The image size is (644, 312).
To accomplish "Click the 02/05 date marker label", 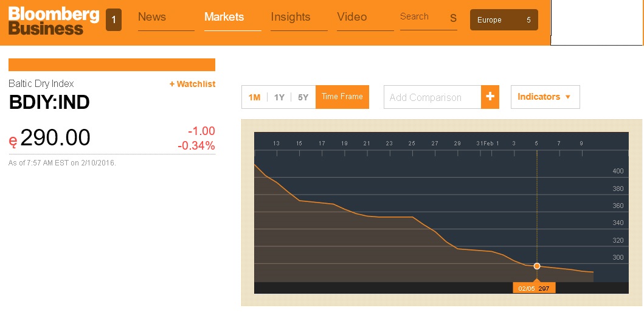I will coord(527,288).
